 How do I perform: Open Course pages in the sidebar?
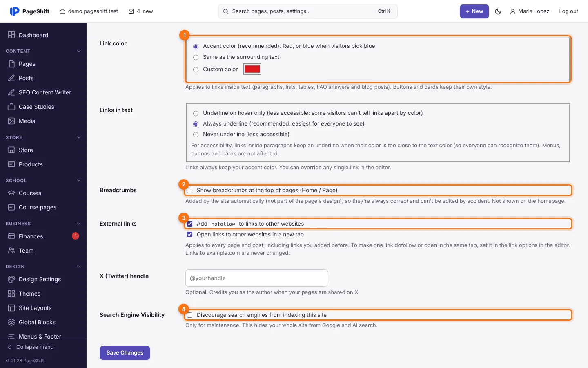coord(43,207)
